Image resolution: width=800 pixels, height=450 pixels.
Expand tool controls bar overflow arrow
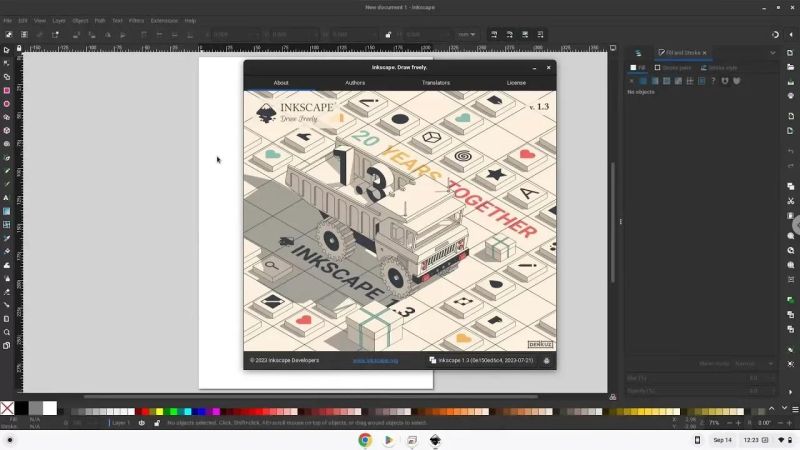791,35
